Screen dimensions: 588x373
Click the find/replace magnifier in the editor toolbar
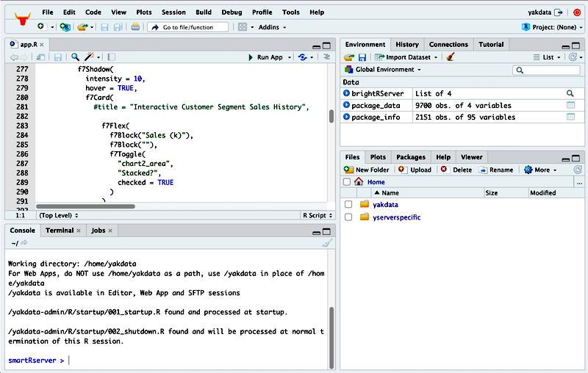[x=75, y=57]
